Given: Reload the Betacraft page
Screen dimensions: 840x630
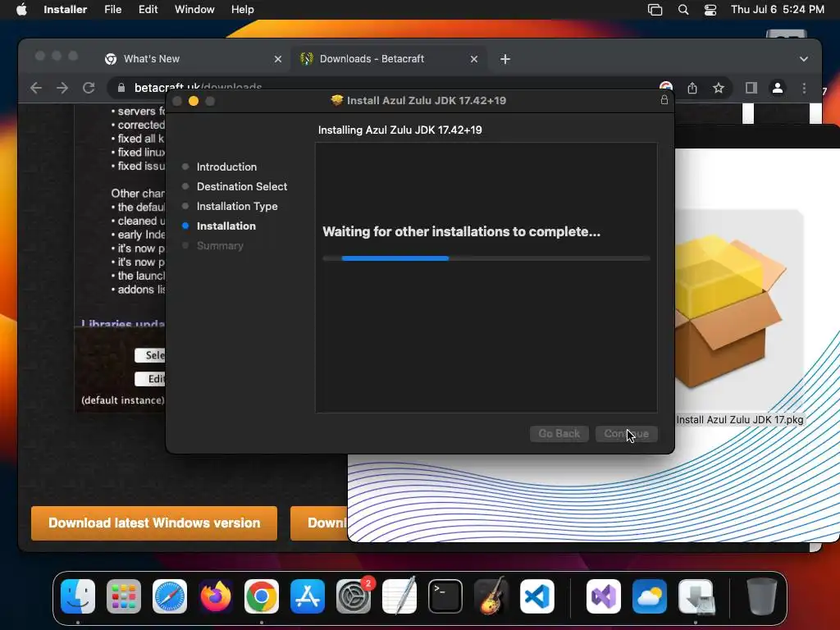Looking at the screenshot, I should [89, 88].
